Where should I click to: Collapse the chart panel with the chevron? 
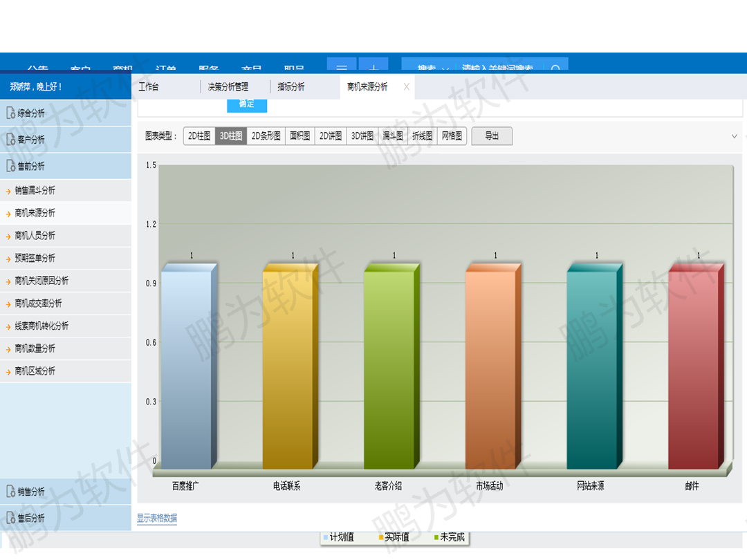734,136
